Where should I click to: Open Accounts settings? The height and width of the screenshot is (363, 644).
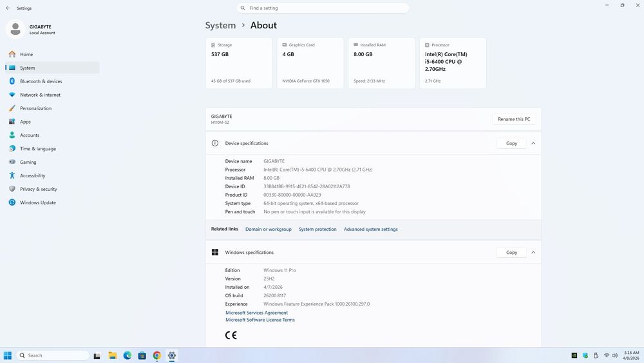52,135
